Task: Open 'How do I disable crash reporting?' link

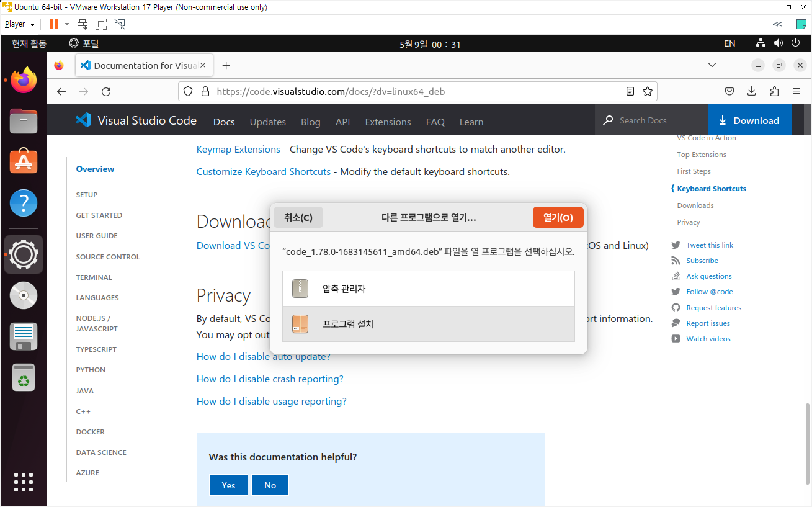Action: [x=270, y=379]
